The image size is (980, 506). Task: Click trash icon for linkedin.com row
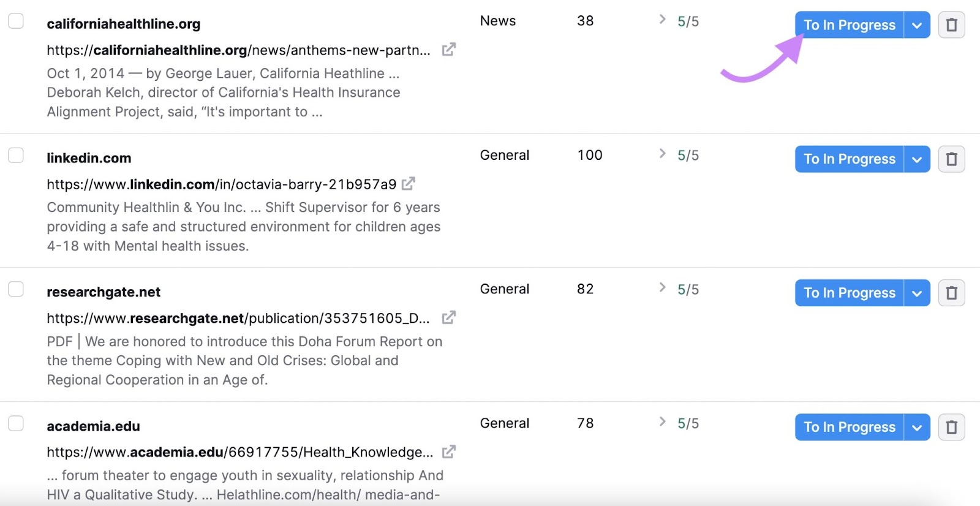pos(951,159)
